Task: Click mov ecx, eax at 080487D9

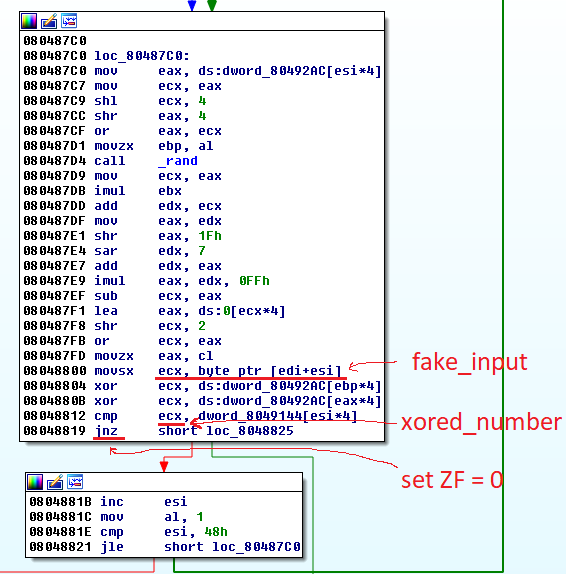Action: [x=122, y=176]
